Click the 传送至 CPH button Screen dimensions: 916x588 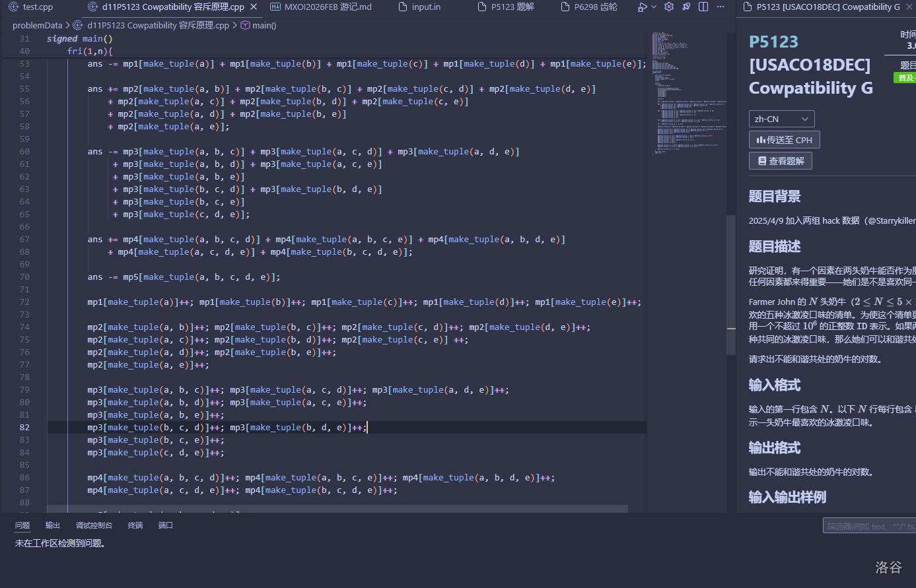[x=784, y=140]
